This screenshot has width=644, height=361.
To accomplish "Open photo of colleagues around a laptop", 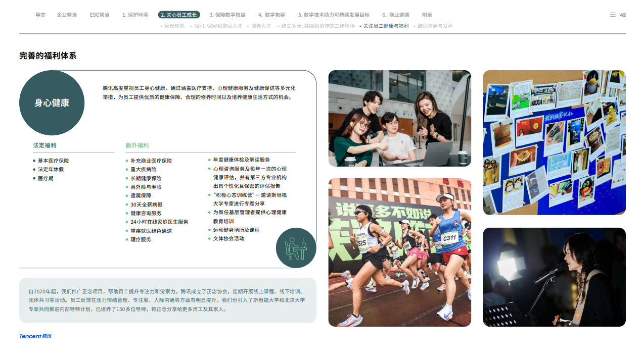I will click(400, 118).
